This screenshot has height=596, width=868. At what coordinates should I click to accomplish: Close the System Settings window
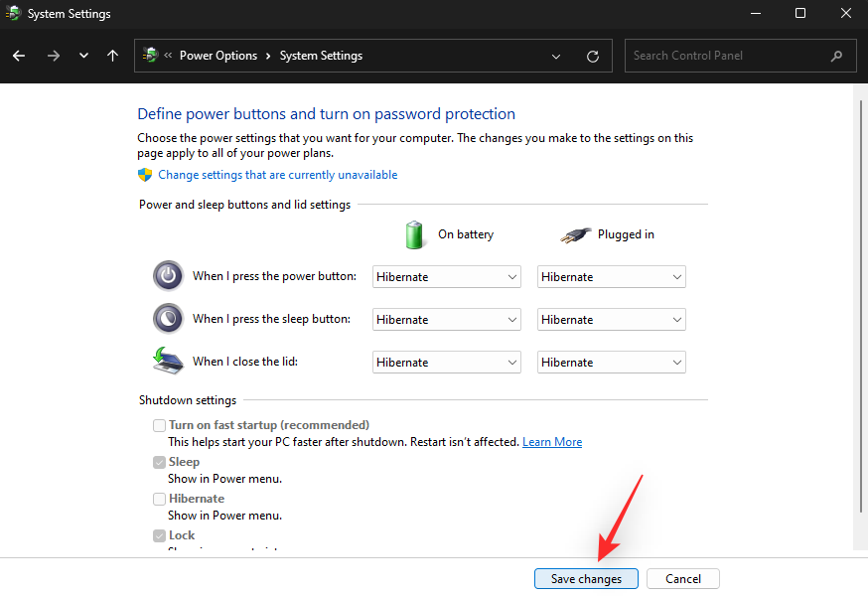click(846, 13)
